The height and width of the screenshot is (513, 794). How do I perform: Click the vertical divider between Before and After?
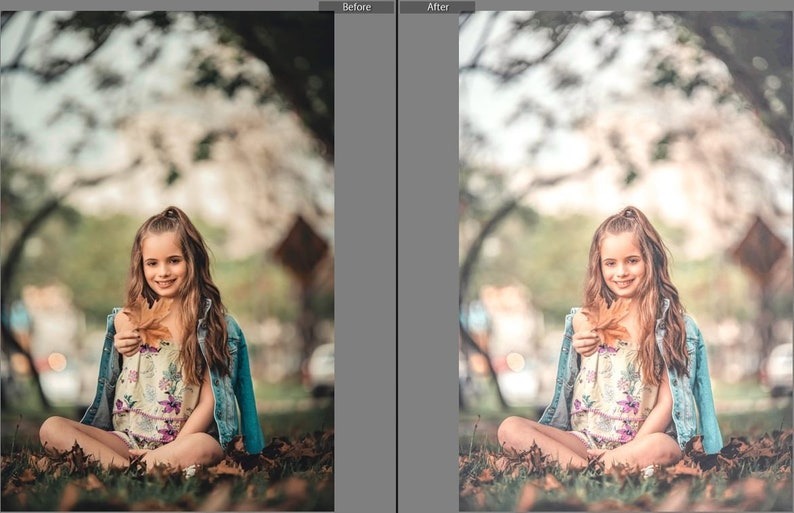click(397, 260)
